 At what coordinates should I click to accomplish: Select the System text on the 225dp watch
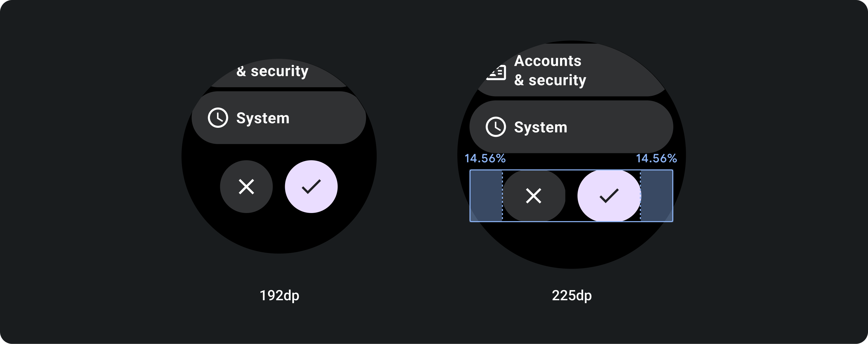pos(541,127)
